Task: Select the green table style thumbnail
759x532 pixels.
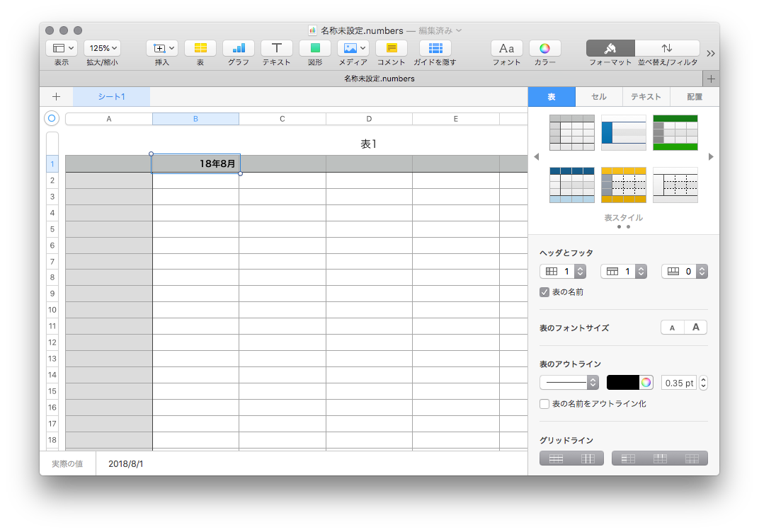Action: tap(675, 132)
